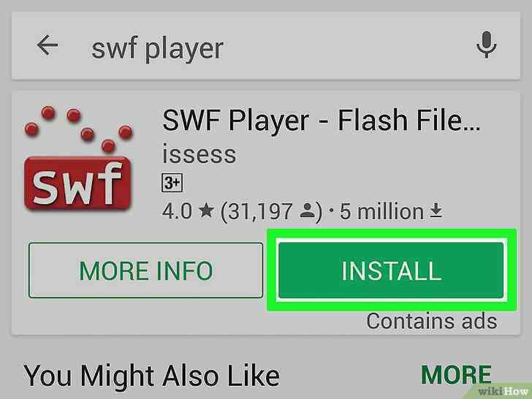
Task: Tap the microphone voice search icon
Action: (x=486, y=45)
